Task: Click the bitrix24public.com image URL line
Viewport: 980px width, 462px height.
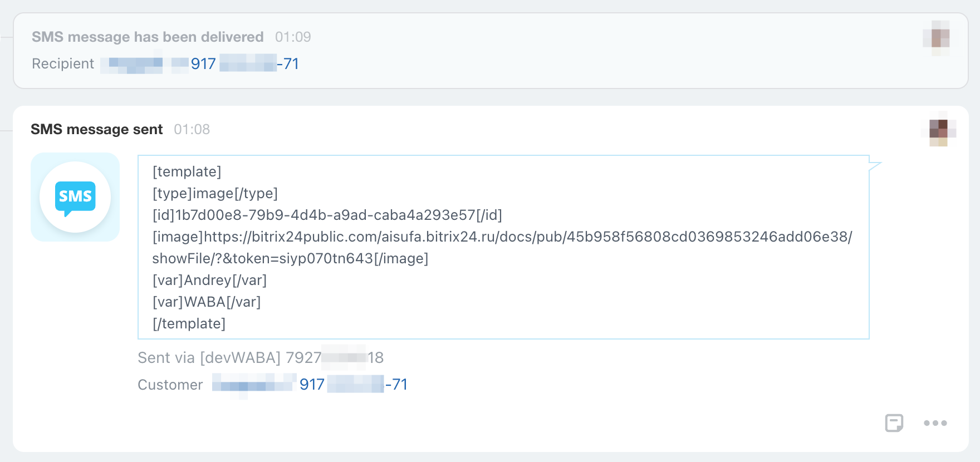Action: point(502,237)
